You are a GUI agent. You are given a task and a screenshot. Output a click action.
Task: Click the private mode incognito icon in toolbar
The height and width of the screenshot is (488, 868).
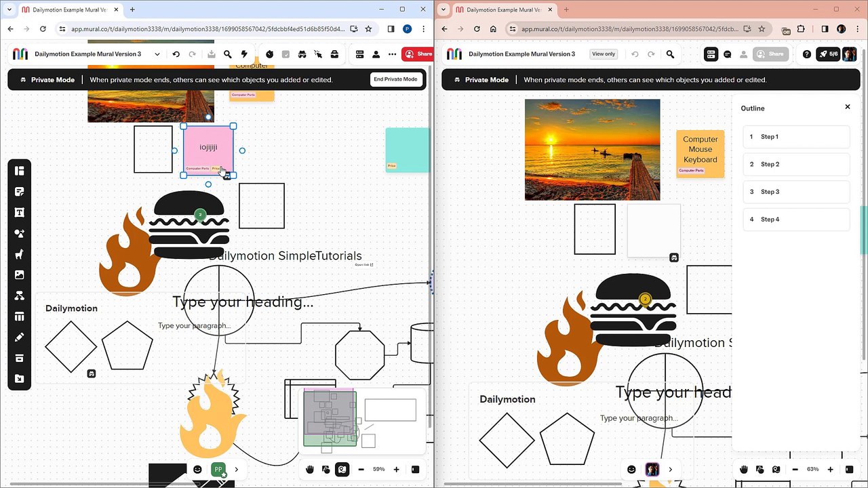pos(302,54)
